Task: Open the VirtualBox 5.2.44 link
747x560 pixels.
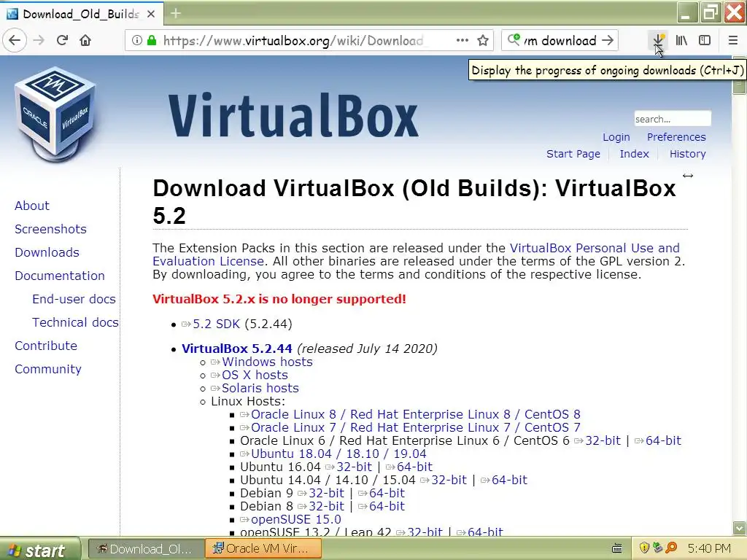Action: 237,349
